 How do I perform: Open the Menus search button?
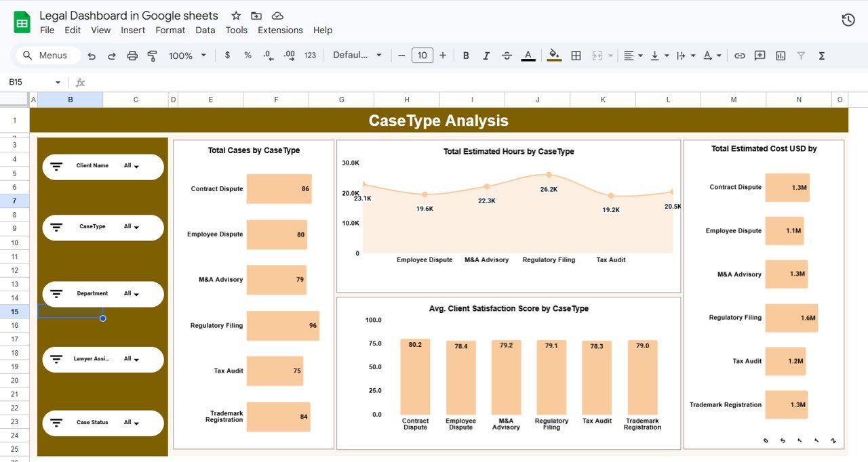(x=47, y=55)
